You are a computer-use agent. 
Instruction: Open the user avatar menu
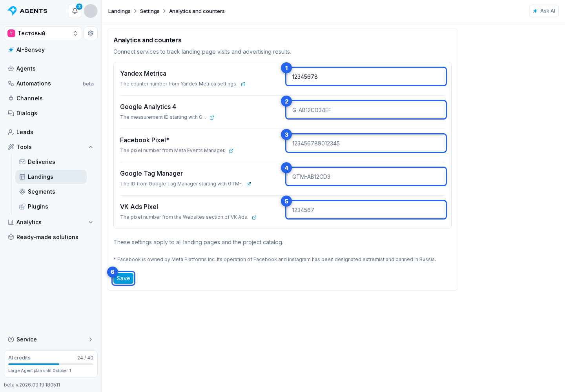point(91,11)
